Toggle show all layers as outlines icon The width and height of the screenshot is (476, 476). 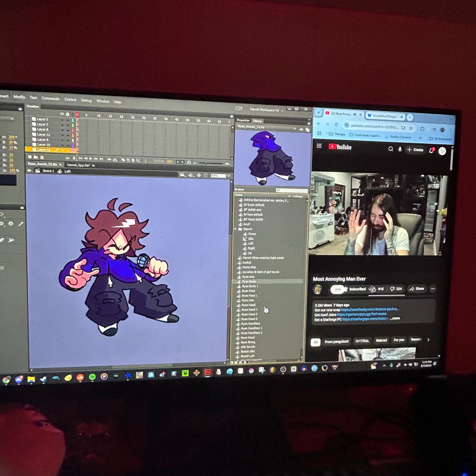(x=72, y=114)
